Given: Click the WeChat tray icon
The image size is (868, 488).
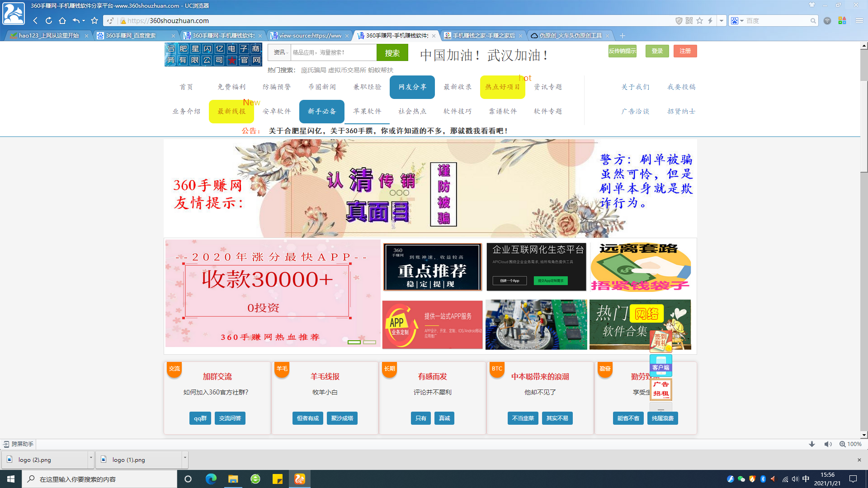Looking at the screenshot, I should pos(741,479).
